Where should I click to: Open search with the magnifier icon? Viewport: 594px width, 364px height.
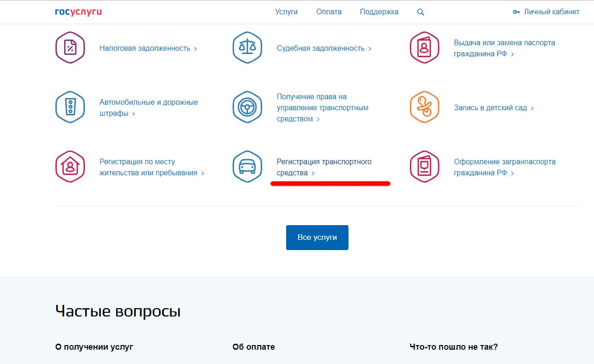click(x=420, y=12)
